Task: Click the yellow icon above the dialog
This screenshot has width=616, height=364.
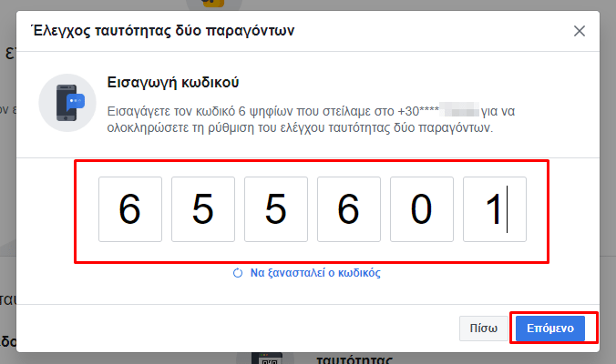Action: click(213, 4)
